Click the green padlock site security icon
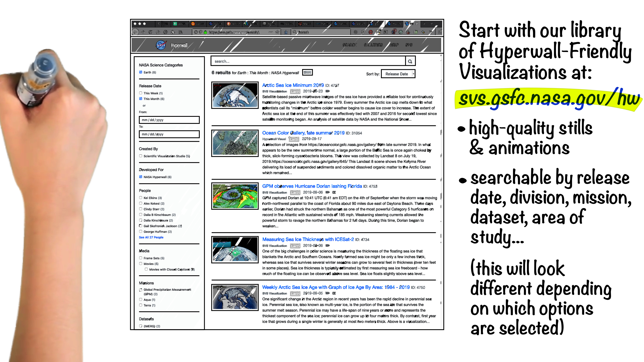The height and width of the screenshot is (362, 644). (205, 32)
